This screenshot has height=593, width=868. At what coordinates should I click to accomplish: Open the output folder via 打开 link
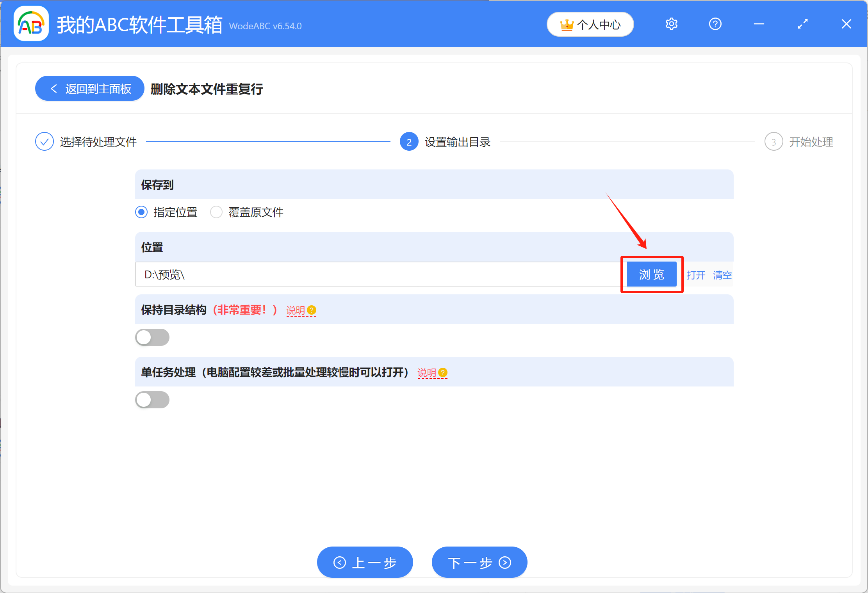coord(696,275)
